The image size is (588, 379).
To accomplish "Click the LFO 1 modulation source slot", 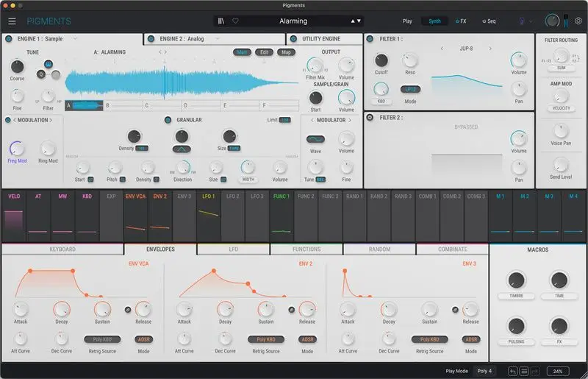I will [209, 216].
